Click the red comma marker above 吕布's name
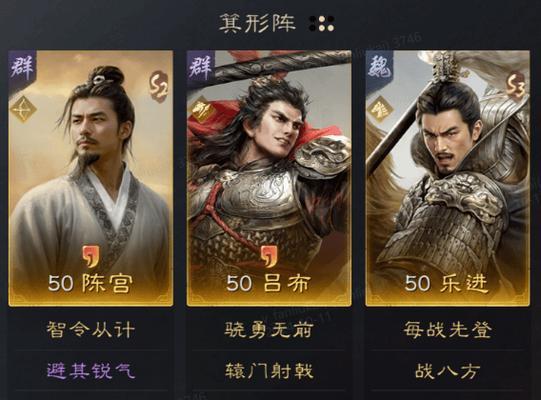Image resolution: width=541 pixels, height=400 pixels. 269,257
